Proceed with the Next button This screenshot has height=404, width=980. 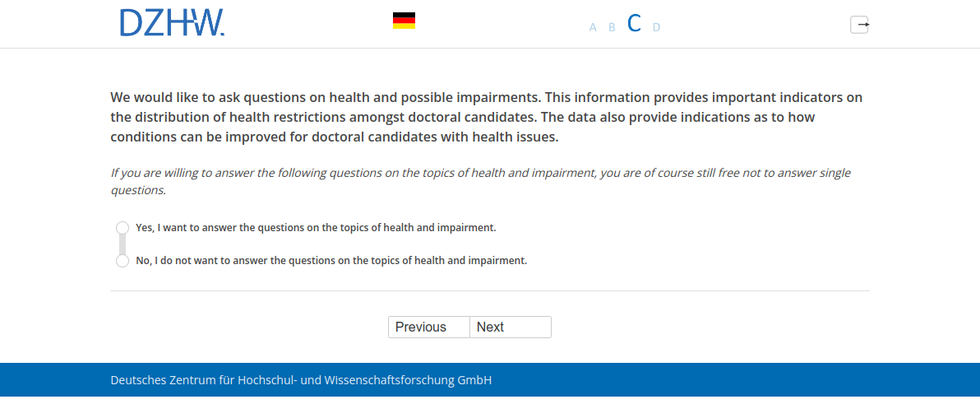(x=510, y=327)
